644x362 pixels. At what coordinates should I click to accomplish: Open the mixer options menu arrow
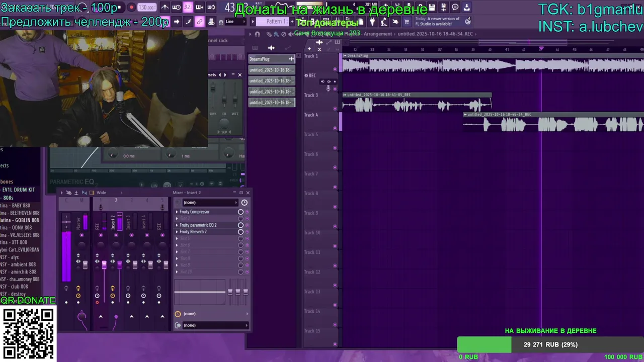[62, 193]
